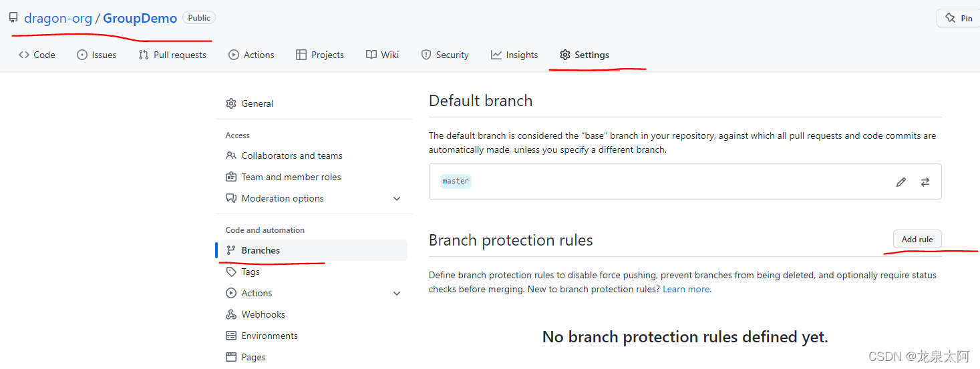The height and width of the screenshot is (369, 980).
Task: Click the Add rule button
Action: 917,240
